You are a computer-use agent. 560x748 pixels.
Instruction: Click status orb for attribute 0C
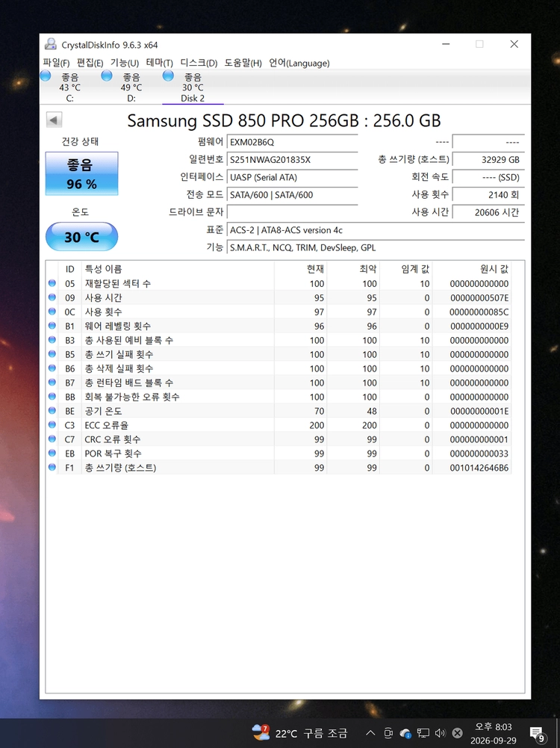(52, 312)
